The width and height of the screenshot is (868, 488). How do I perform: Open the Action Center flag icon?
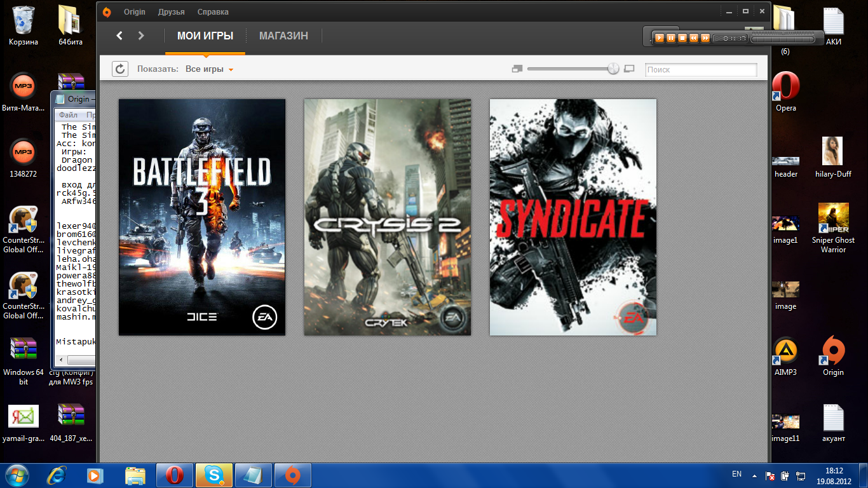(x=770, y=475)
